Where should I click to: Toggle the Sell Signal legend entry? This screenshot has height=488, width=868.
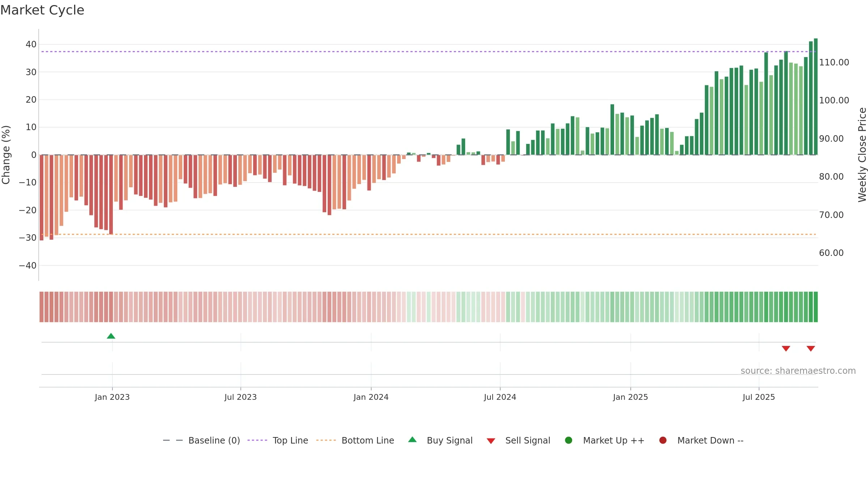pyautogui.click(x=518, y=441)
